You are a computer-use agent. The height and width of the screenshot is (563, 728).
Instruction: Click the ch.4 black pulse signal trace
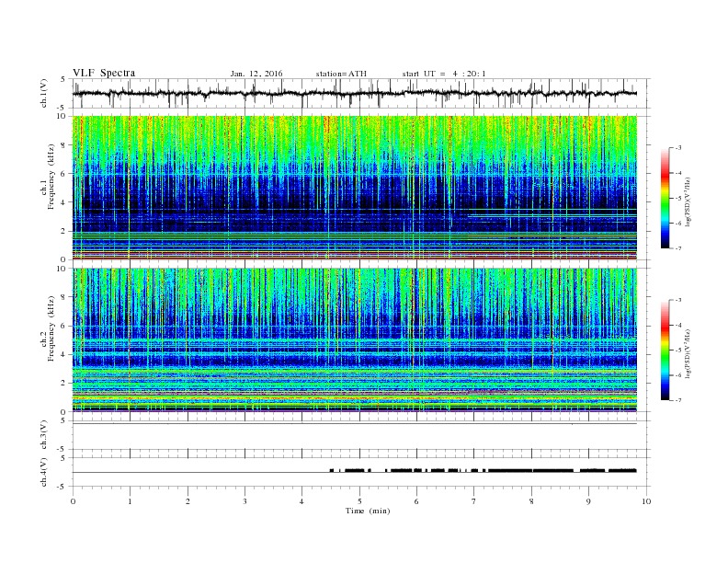483,471
